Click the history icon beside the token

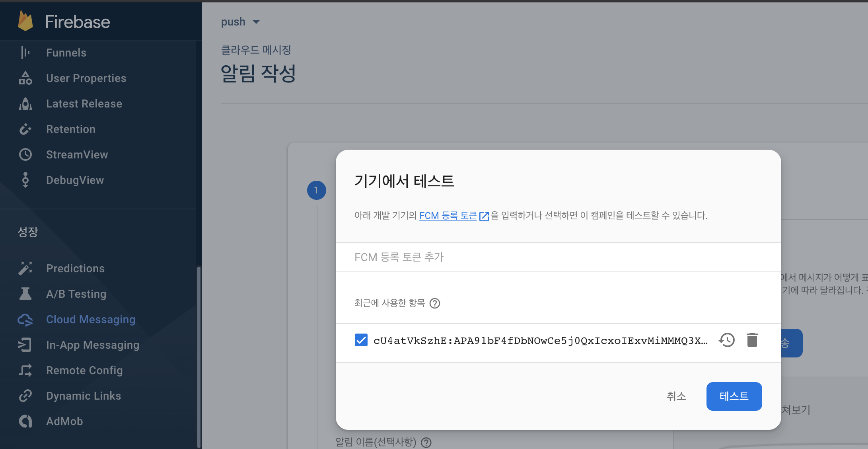coord(727,340)
